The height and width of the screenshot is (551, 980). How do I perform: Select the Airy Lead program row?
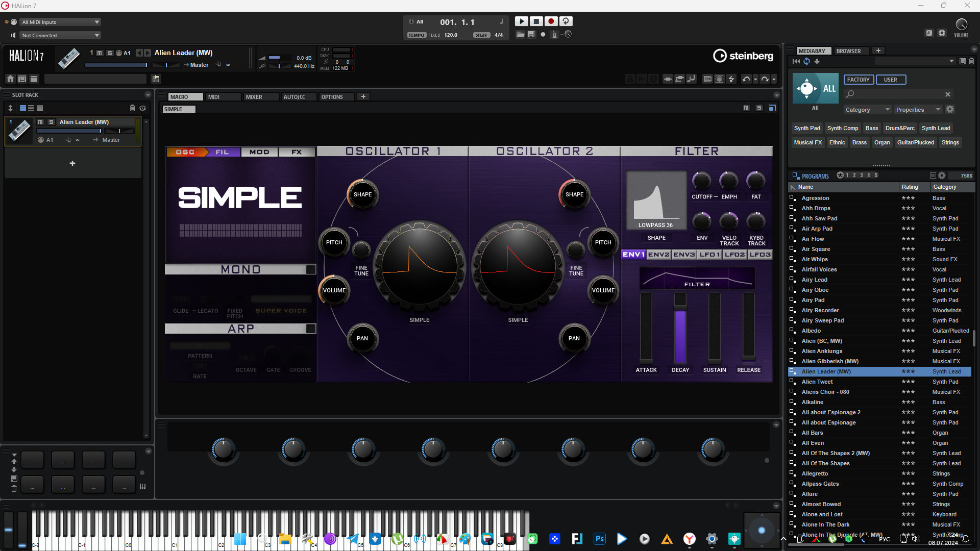pos(880,280)
